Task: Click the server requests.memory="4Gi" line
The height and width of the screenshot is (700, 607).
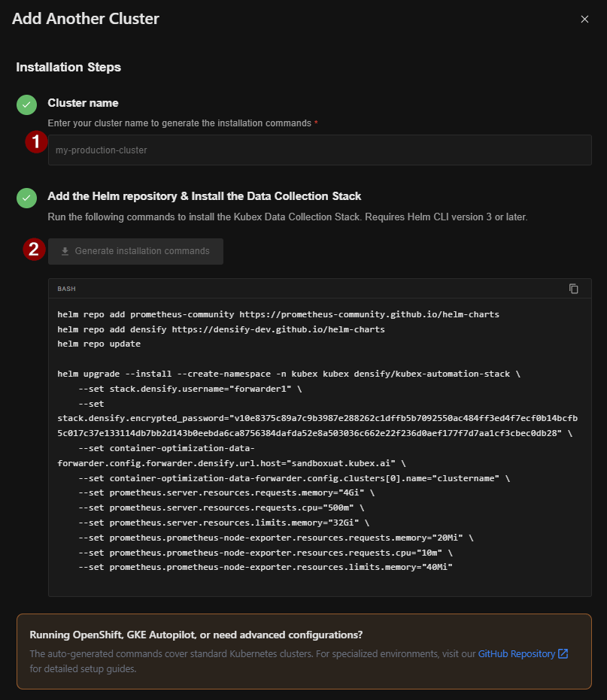Action: tap(226, 493)
